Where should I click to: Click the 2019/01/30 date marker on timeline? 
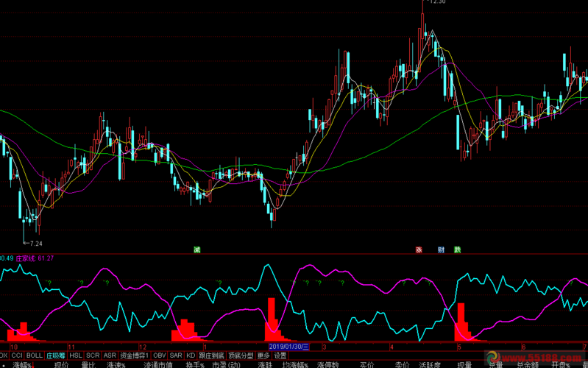coord(288,346)
